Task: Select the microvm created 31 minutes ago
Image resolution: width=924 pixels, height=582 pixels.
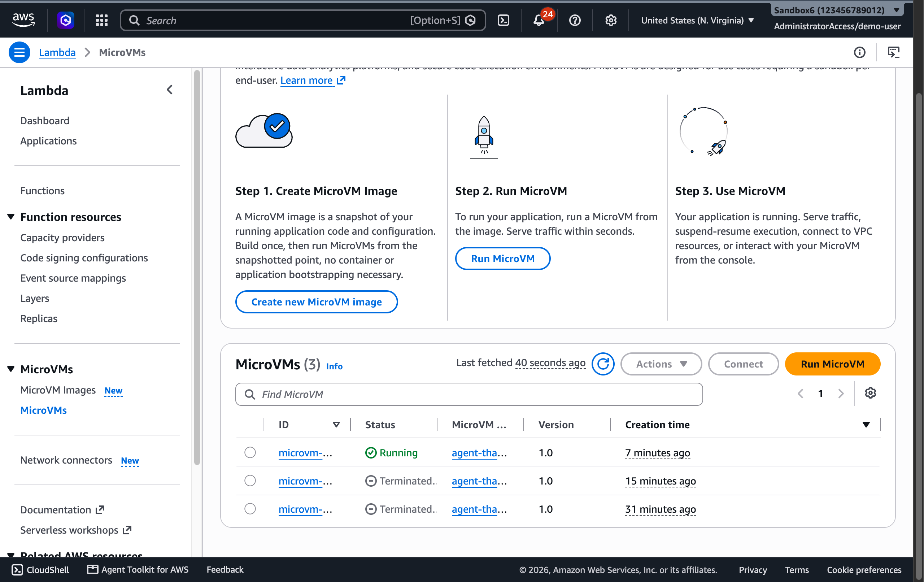Action: 250,509
